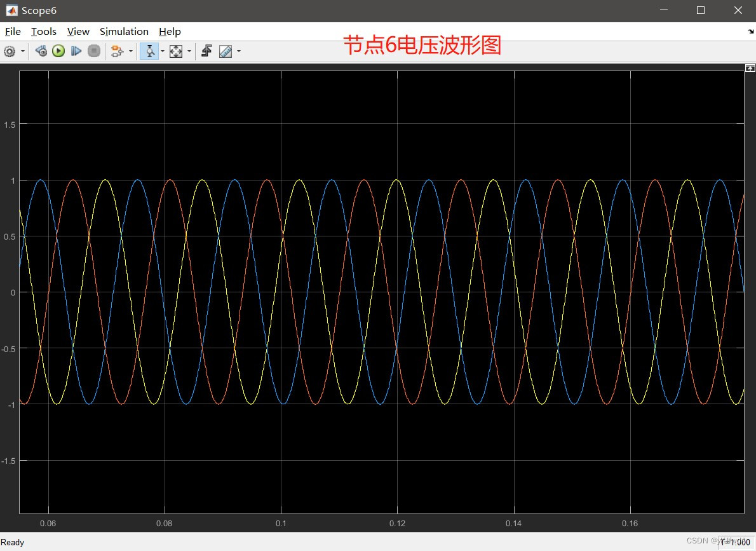Click the MATLAB icon in title bar
Viewport: 756px width, 551px height.
pos(11,10)
